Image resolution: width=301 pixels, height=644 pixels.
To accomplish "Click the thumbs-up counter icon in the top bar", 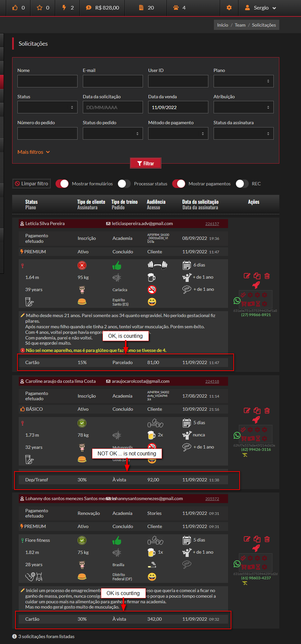I will click(15, 8).
